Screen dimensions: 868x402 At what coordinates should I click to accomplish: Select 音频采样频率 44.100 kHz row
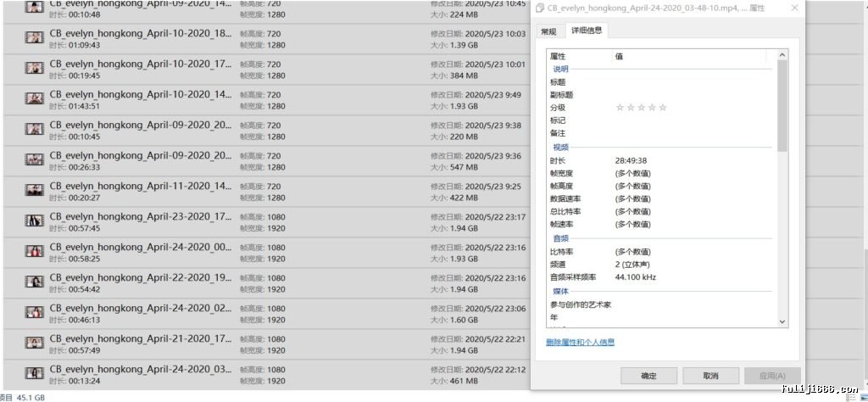click(661, 276)
